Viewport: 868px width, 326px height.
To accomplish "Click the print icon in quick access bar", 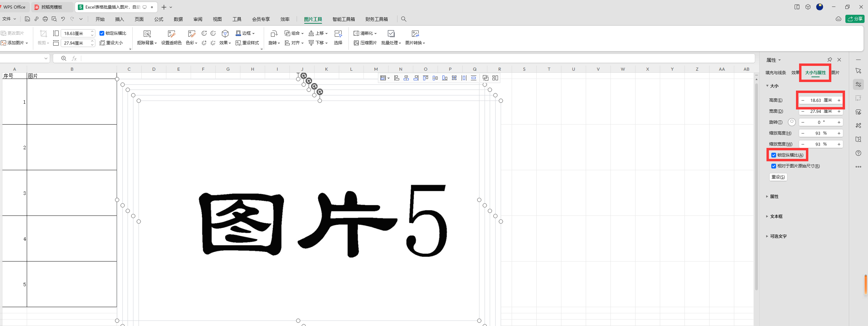I will (x=45, y=19).
